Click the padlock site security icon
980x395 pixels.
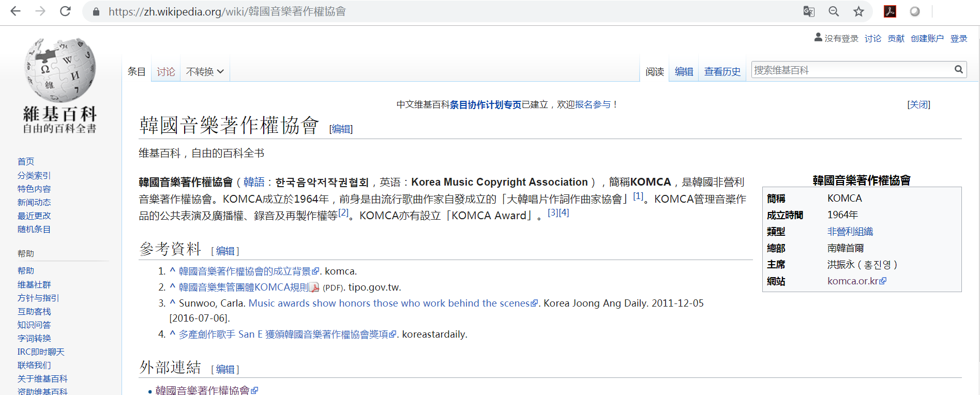(x=96, y=11)
